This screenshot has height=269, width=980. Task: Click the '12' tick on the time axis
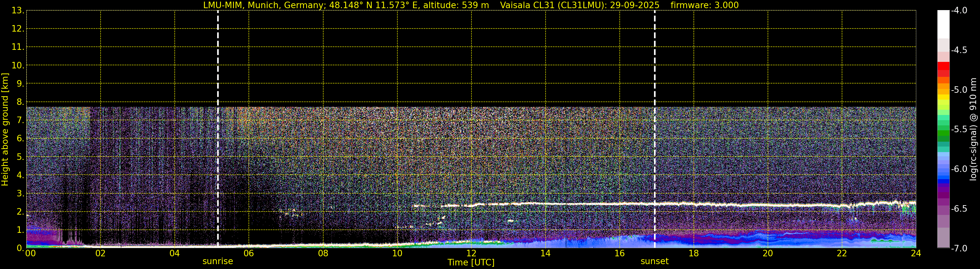pos(471,253)
